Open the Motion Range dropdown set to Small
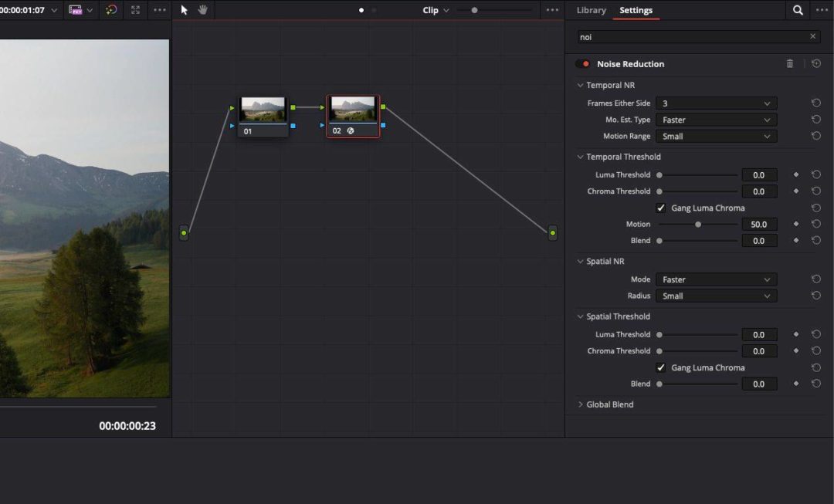The width and height of the screenshot is (834, 504). [x=715, y=136]
